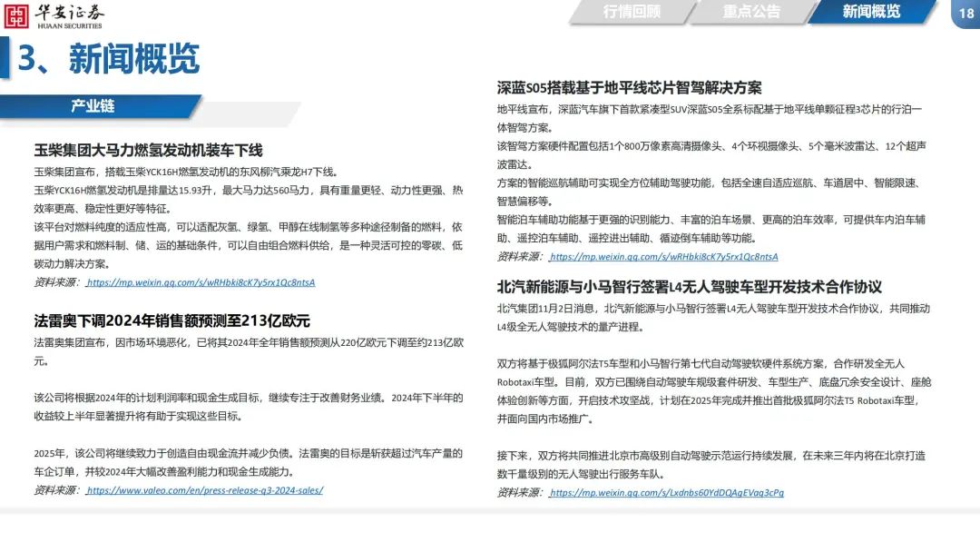This screenshot has height=552, width=980.
Task: Click the paragraph starting 该平台对燃料纯度
Action: [x=248, y=246]
